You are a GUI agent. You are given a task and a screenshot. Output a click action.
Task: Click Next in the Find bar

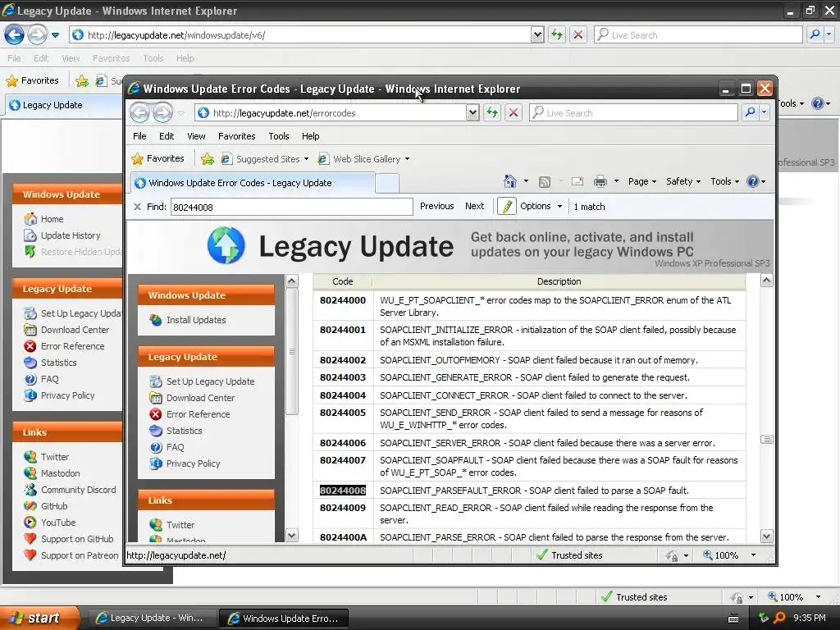click(475, 206)
